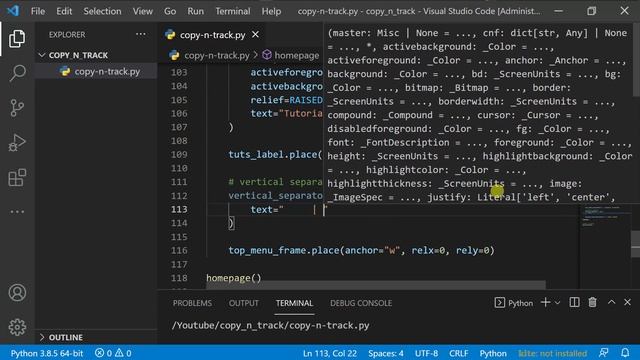
Task: Open the feedback icon in status bar
Action: 604,353
